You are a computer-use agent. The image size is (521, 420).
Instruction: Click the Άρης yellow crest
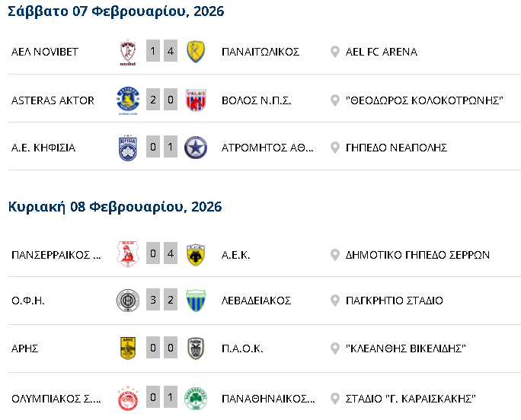(x=128, y=348)
